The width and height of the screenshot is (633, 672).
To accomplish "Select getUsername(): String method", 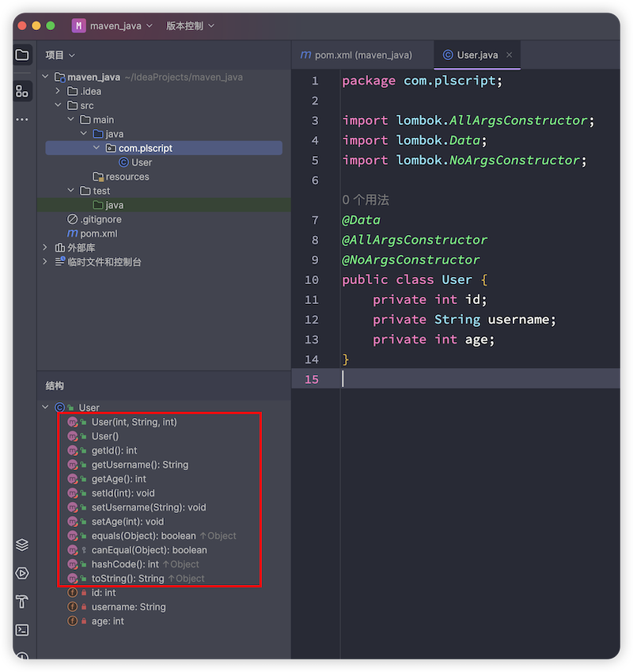I will pyautogui.click(x=139, y=465).
